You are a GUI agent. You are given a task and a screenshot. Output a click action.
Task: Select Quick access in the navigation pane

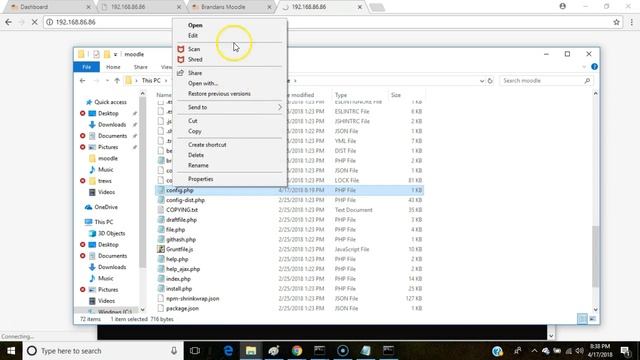click(x=110, y=102)
